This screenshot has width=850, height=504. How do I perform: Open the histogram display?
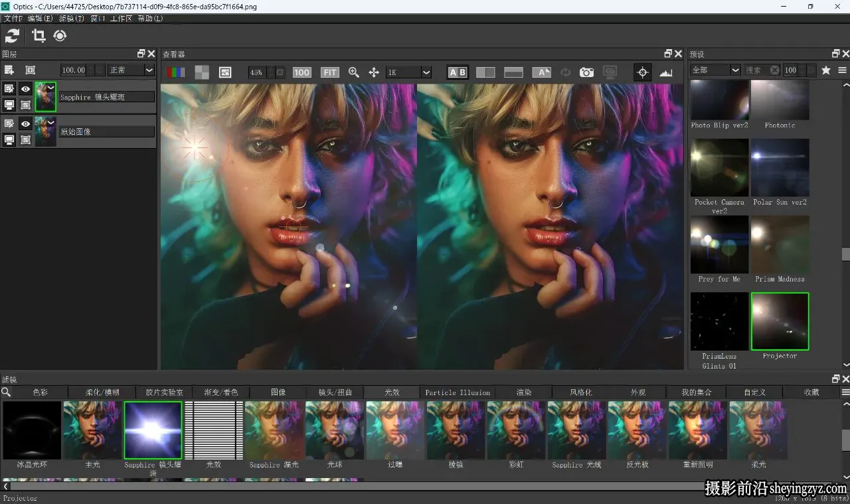[666, 72]
